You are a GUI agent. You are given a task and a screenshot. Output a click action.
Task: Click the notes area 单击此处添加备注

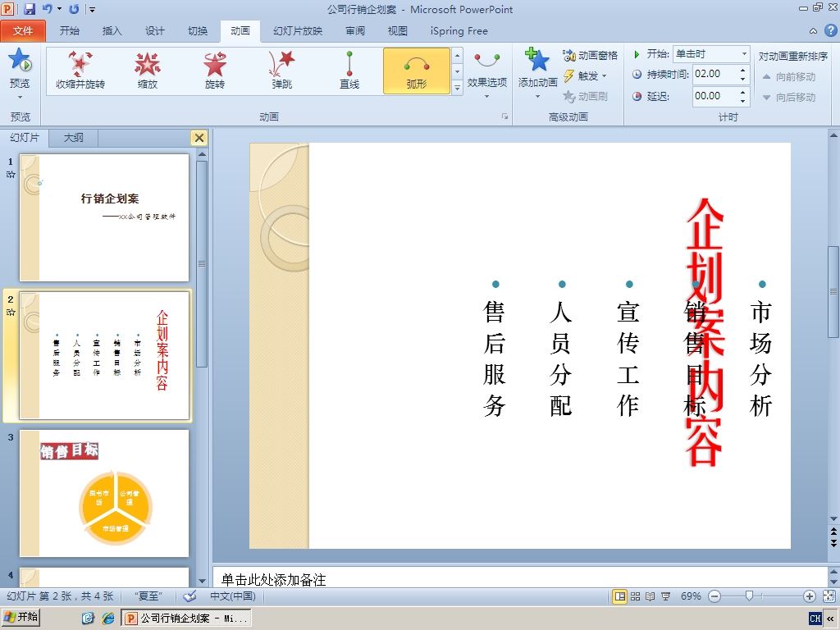274,580
